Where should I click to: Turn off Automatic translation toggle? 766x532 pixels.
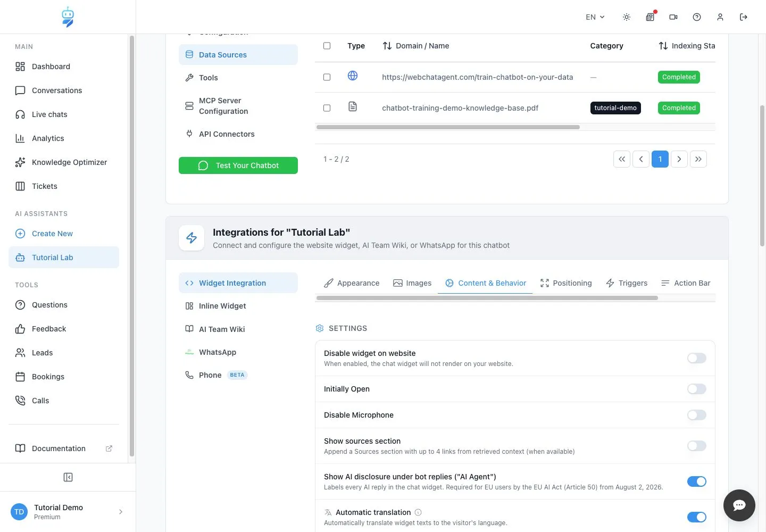(697, 517)
